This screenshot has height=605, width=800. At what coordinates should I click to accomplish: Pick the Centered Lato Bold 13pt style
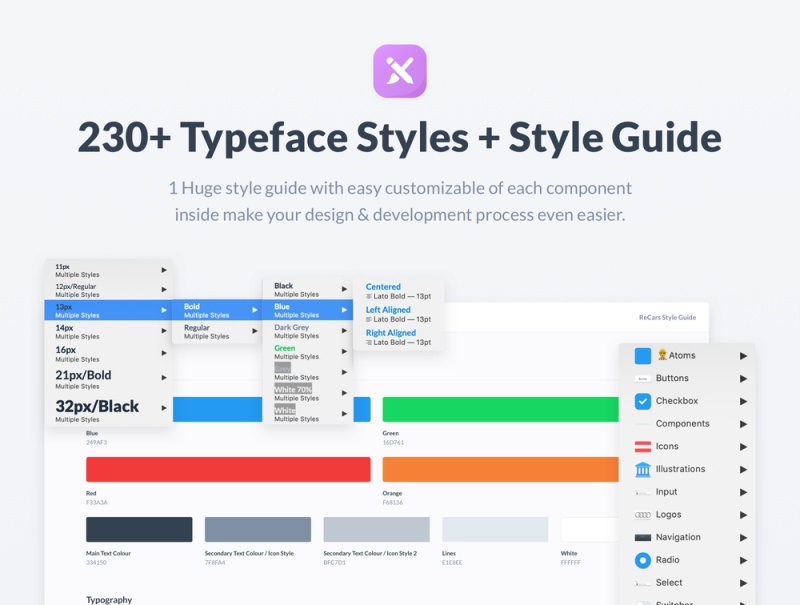pyautogui.click(x=398, y=291)
